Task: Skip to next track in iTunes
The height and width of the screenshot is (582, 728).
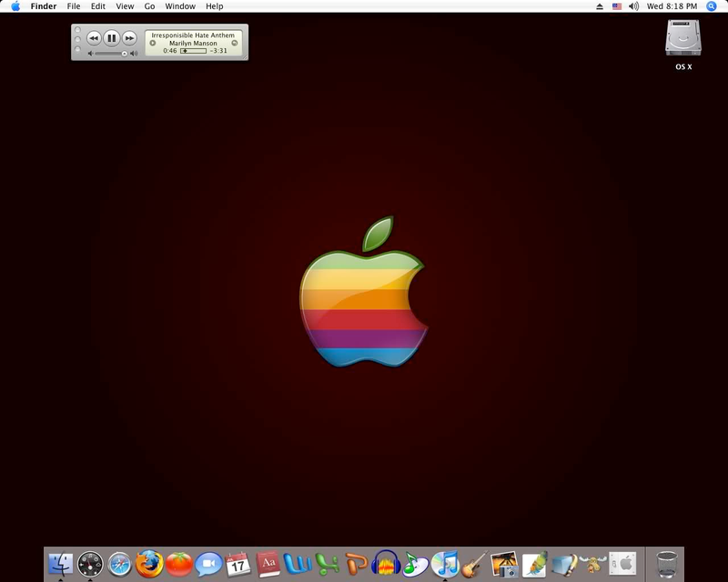Action: [129, 38]
